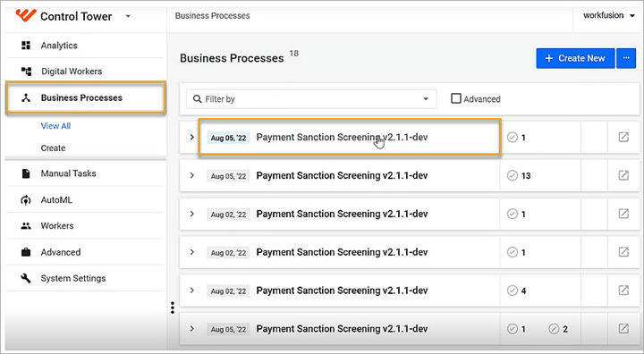
Task: Click the AutoML icon
Action: 26,200
